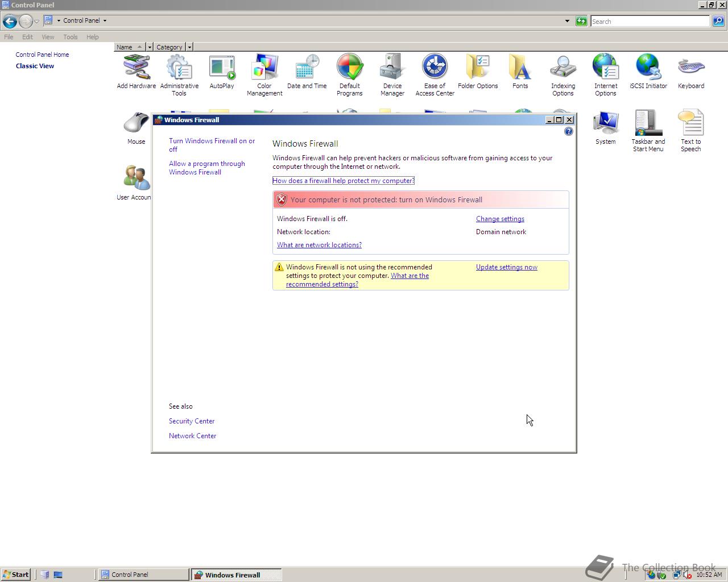The height and width of the screenshot is (582, 728).
Task: Open the Tools menu
Action: tap(71, 37)
